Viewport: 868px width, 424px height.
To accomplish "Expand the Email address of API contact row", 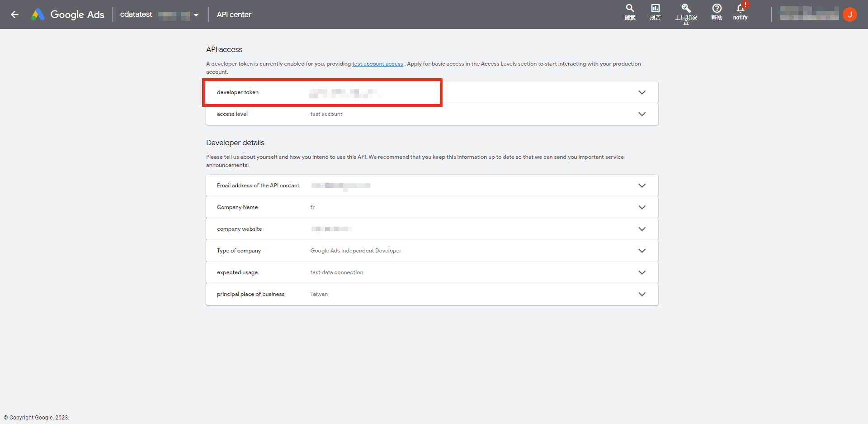I will [x=642, y=185].
